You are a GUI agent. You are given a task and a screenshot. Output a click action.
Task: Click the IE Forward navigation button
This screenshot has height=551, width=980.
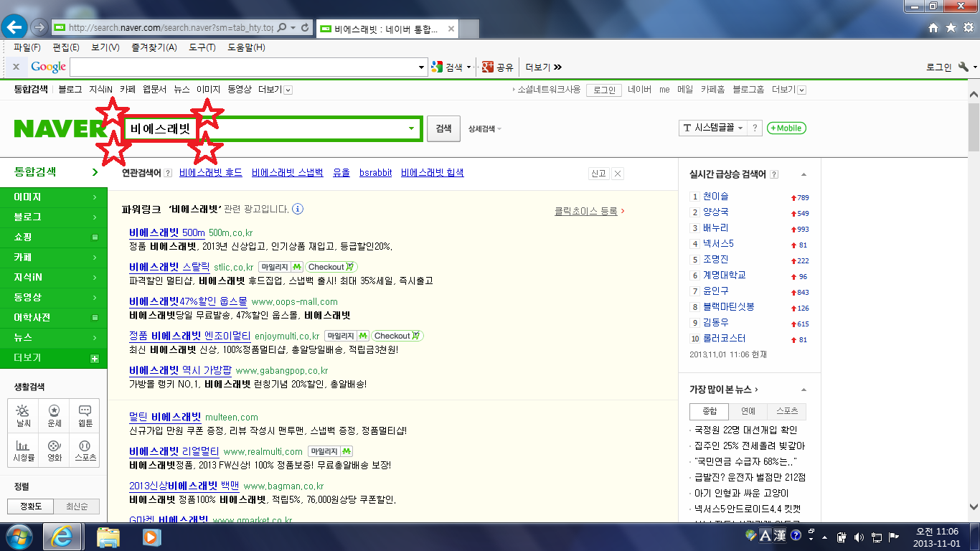(39, 27)
